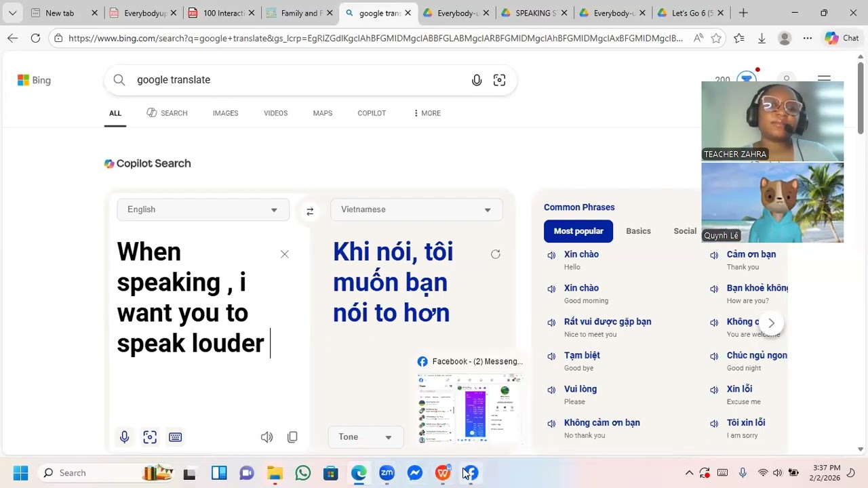868x488 pixels.
Task: Open the clock and date panel
Action: pyautogui.click(x=826, y=472)
